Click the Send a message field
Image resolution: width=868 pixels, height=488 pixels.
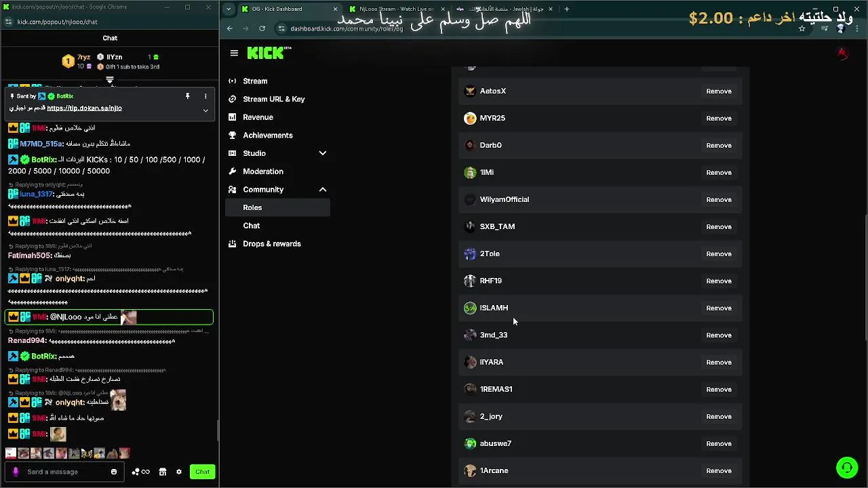coord(64,472)
